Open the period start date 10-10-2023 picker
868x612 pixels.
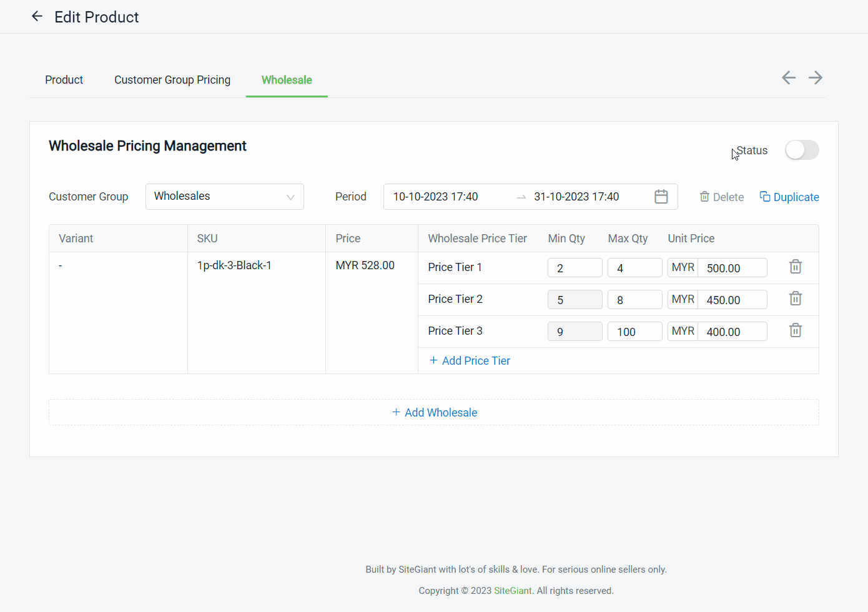click(436, 197)
